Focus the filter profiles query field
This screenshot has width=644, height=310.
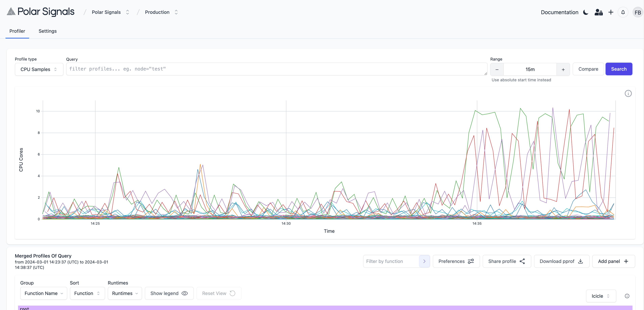275,69
